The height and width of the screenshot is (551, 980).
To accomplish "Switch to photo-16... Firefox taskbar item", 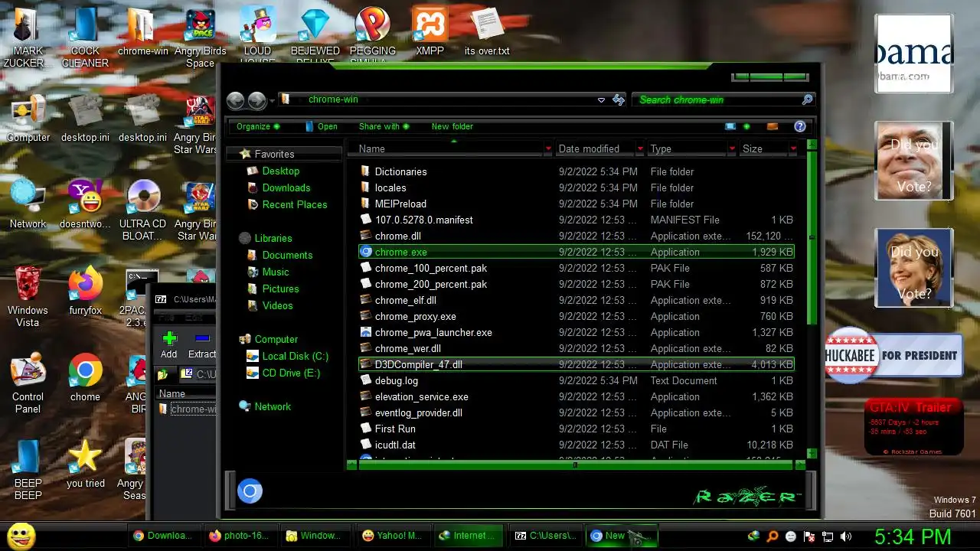I will [240, 536].
